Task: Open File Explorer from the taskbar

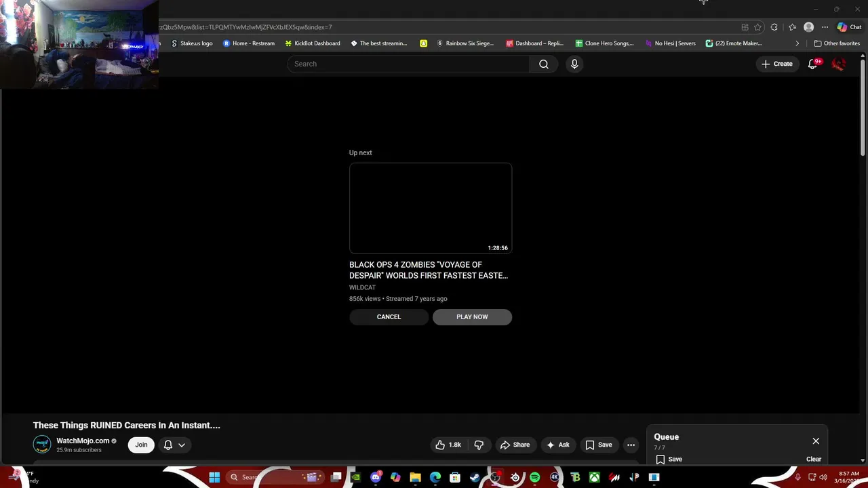Action: (x=415, y=477)
